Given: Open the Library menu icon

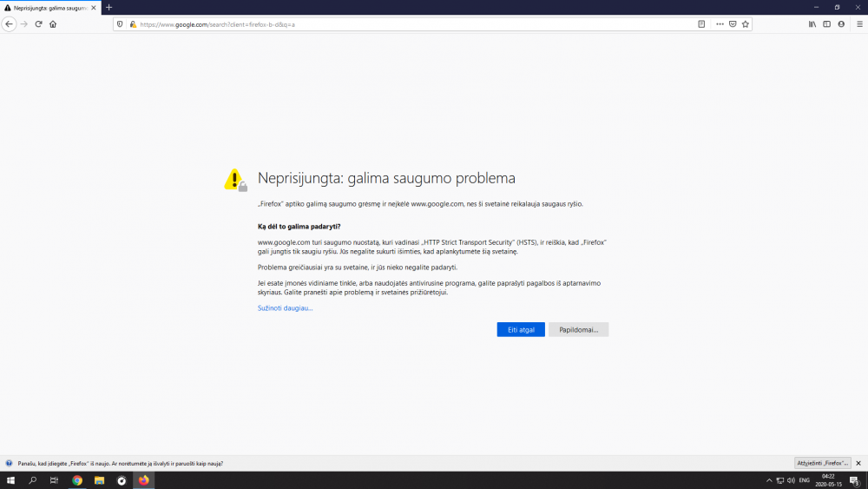Looking at the screenshot, I should click(x=812, y=24).
